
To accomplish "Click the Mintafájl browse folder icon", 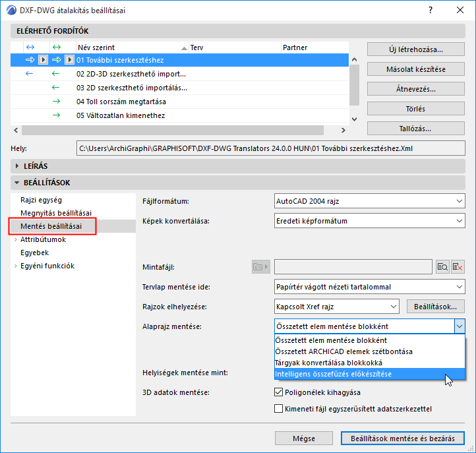I will (261, 267).
